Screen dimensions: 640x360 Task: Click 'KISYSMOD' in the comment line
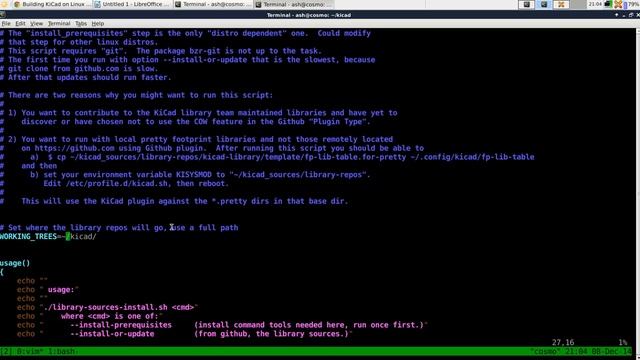click(194, 175)
